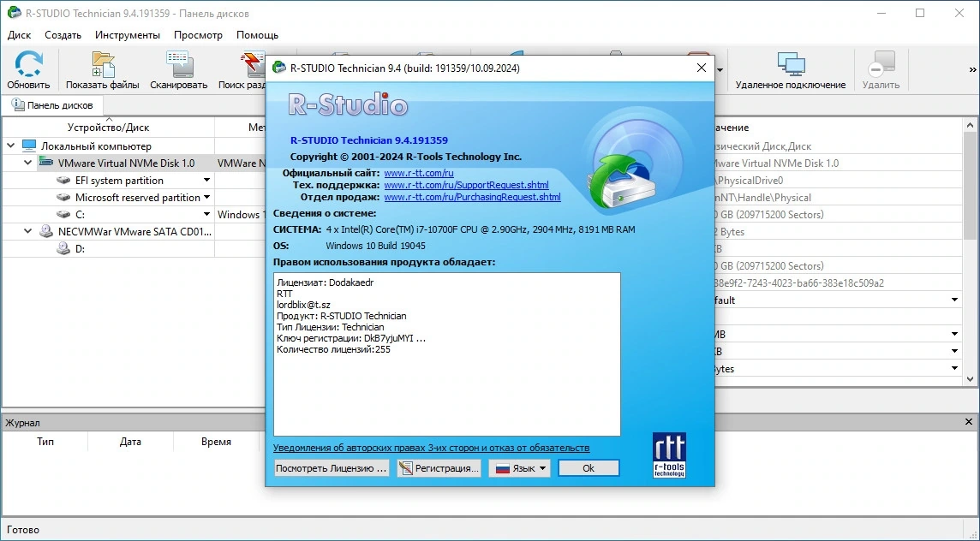Viewport: 980px width, 541px height.
Task: Switch to Панель дисков tab
Action: (52, 105)
